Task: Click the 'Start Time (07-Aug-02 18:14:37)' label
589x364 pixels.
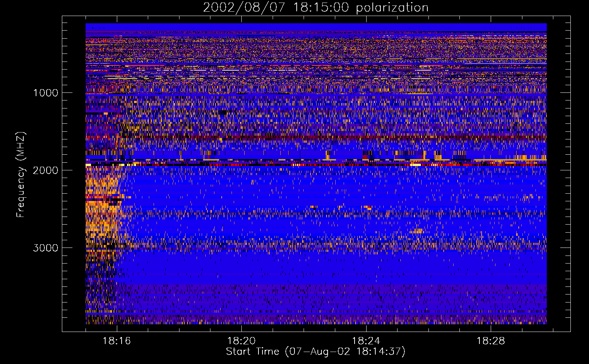Action: [316, 352]
